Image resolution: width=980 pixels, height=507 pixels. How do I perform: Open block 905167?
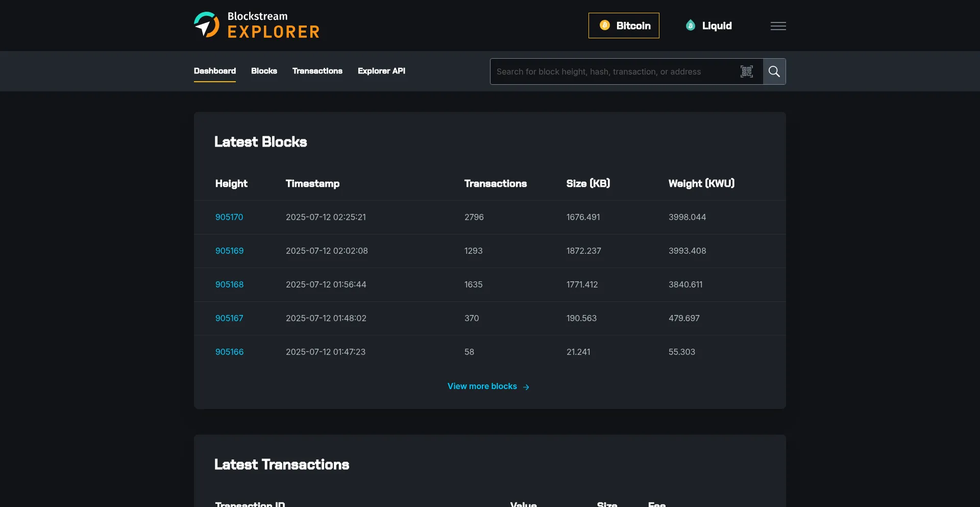[229, 318]
